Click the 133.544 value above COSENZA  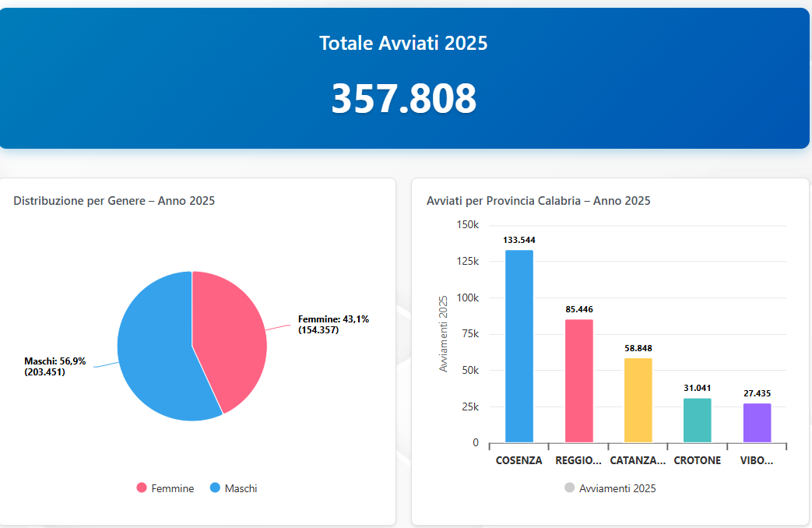(519, 240)
